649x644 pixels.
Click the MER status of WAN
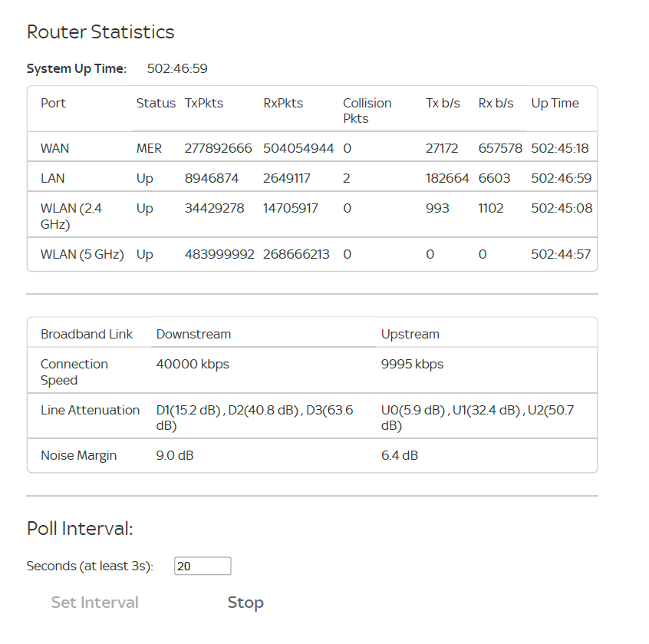150,148
